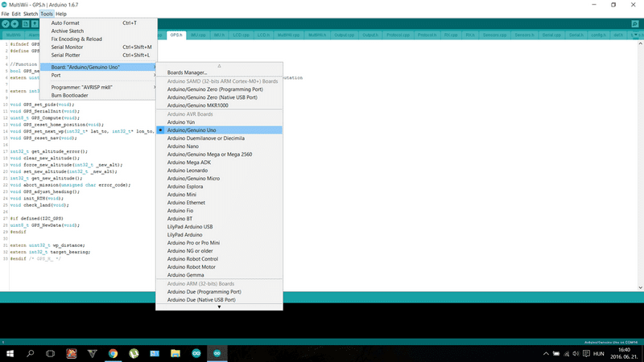Choose Arduino Gemma board
The height and width of the screenshot is (362, 644).
point(219,275)
